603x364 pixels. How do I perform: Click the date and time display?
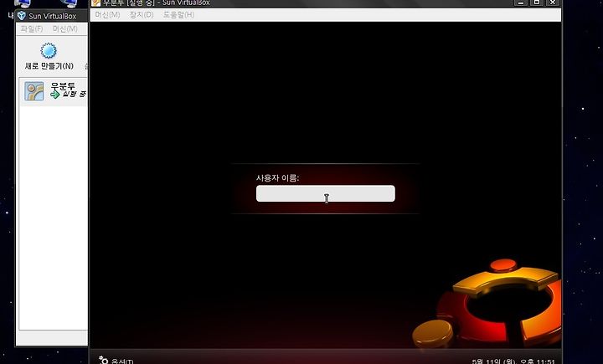(513, 361)
